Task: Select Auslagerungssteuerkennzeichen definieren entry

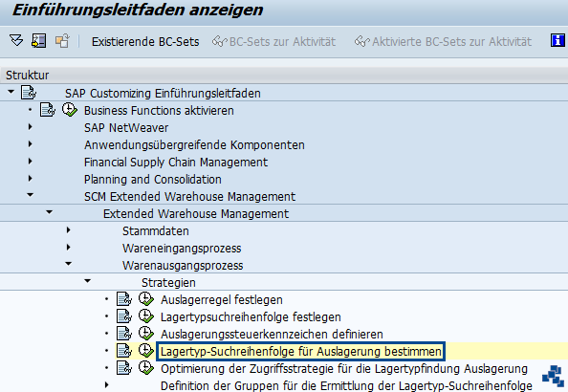Action: click(x=272, y=334)
